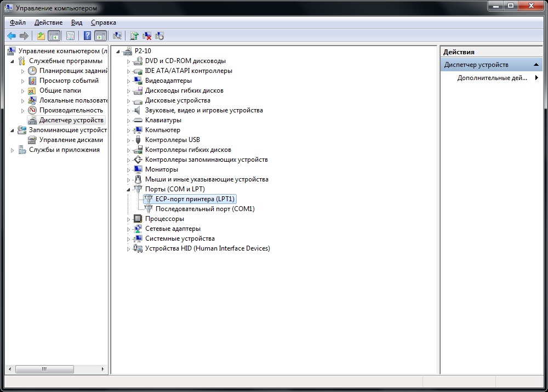Image resolution: width=548 pixels, height=392 pixels.
Task: Select Диспетчер устройств in left tree
Action: tap(71, 120)
